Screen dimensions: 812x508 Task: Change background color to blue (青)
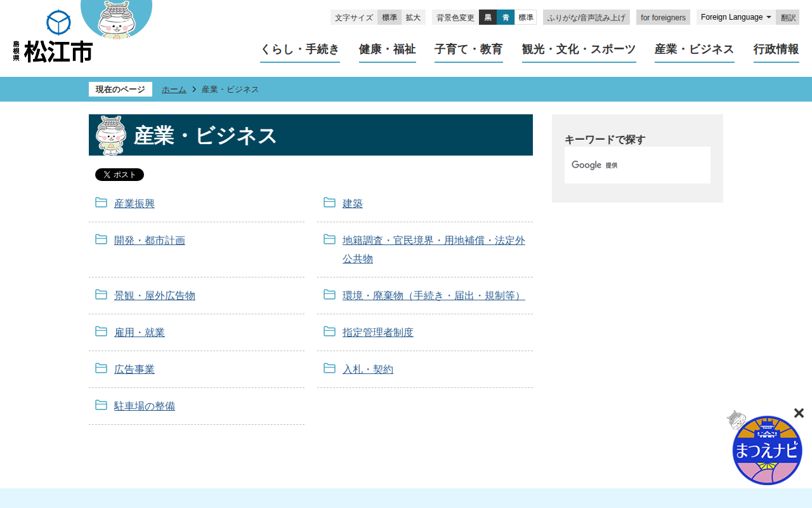pyautogui.click(x=506, y=17)
